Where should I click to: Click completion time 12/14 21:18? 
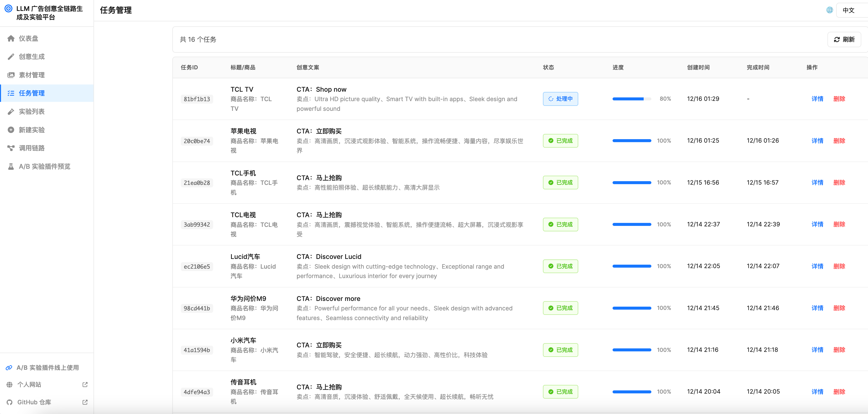pyautogui.click(x=762, y=350)
